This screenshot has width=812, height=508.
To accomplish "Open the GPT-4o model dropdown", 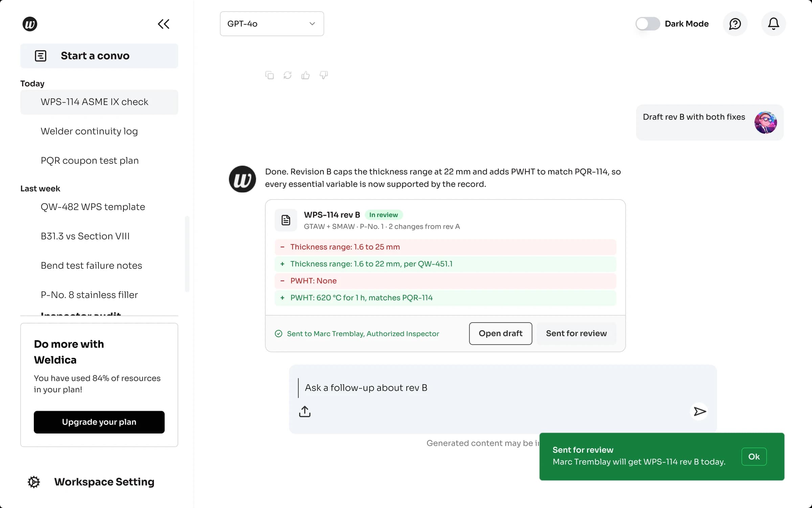I will click(272, 24).
